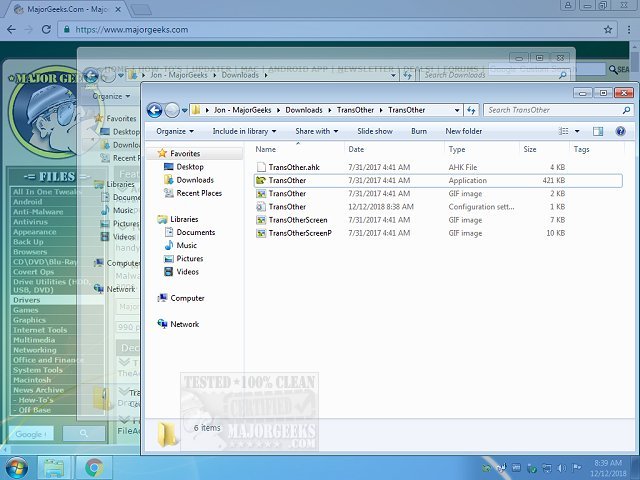
Task: Open the change view options dropdown
Action: 579,131
